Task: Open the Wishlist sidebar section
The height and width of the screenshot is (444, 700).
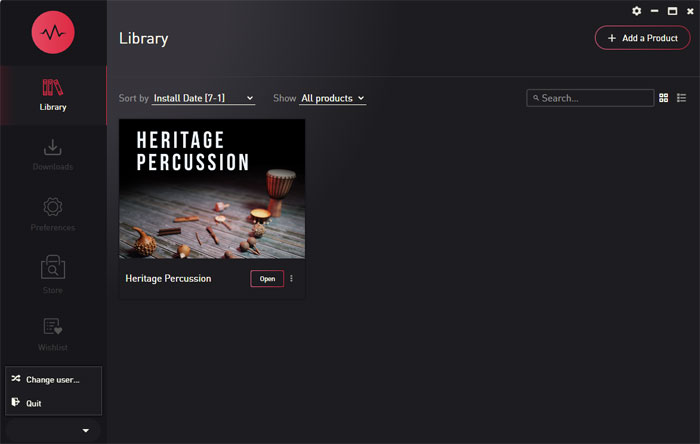Action: tap(53, 334)
